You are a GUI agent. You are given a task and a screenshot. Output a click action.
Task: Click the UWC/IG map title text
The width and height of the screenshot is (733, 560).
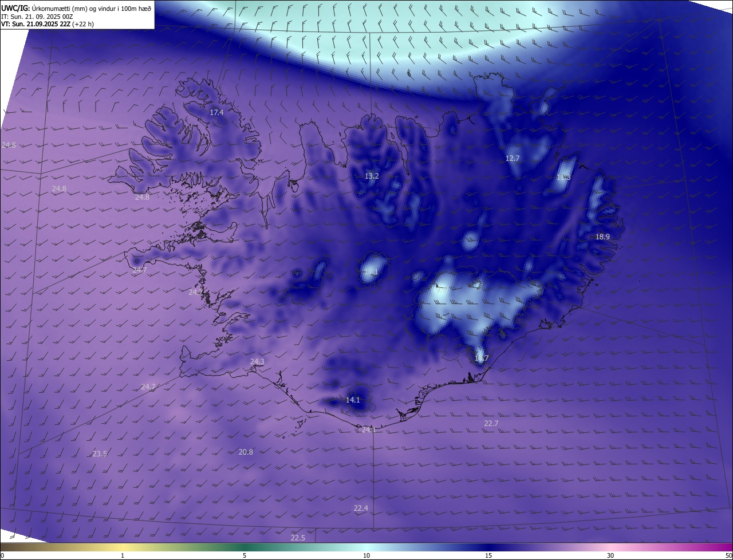(x=76, y=8)
